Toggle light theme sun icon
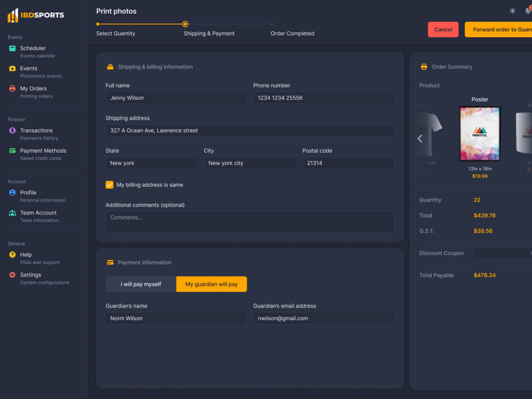The width and height of the screenshot is (532, 399). [512, 11]
